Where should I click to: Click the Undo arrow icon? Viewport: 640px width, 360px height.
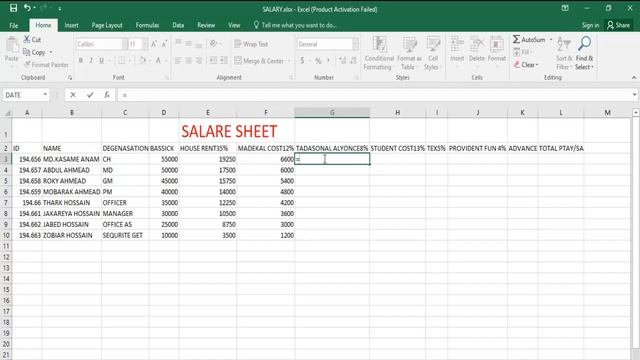pyautogui.click(x=27, y=8)
